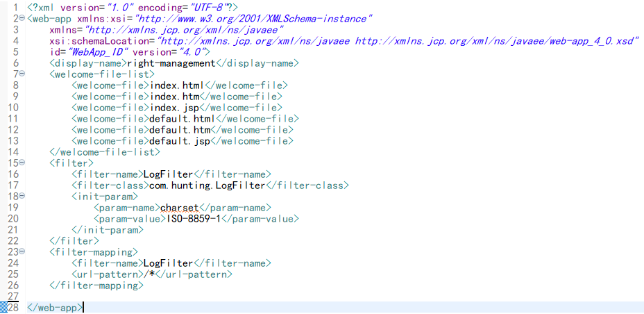Click the index.html welcome file entry
Image resolution: width=644 pixels, height=314 pixels.
[x=177, y=85]
